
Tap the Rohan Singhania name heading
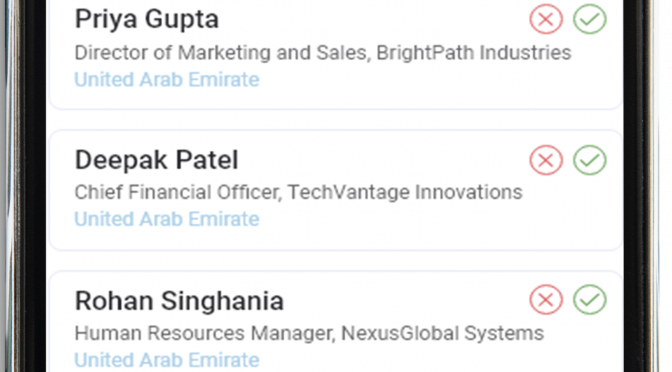coord(179,300)
